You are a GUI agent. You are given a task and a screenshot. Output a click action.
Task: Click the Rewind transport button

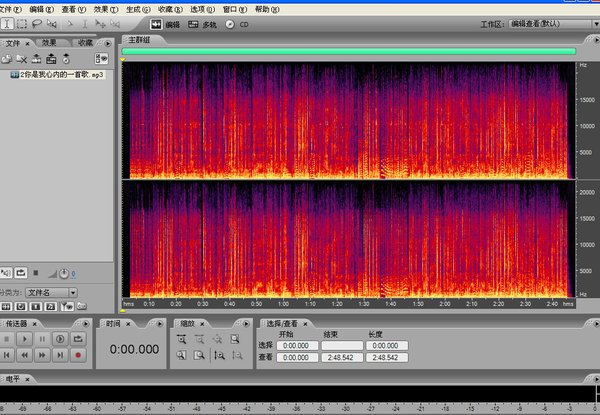[24, 355]
